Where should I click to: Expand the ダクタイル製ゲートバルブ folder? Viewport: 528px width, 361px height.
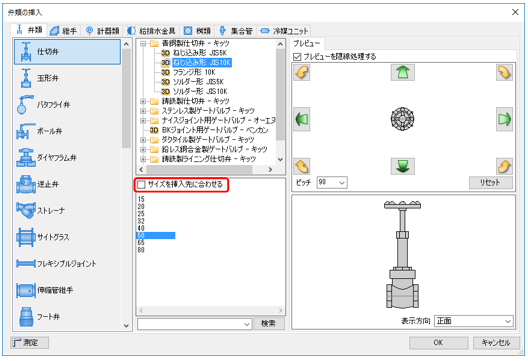click(x=143, y=139)
